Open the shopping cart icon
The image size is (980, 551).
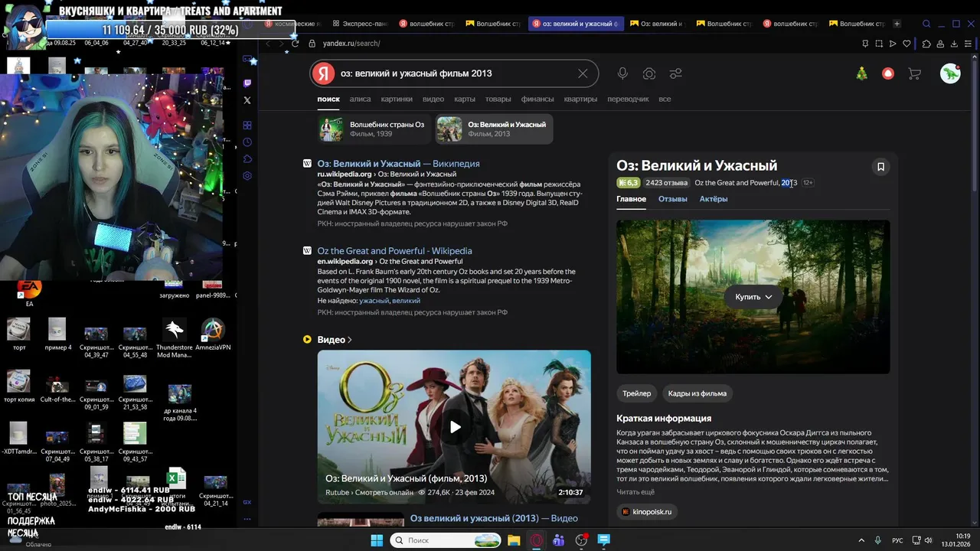(914, 73)
